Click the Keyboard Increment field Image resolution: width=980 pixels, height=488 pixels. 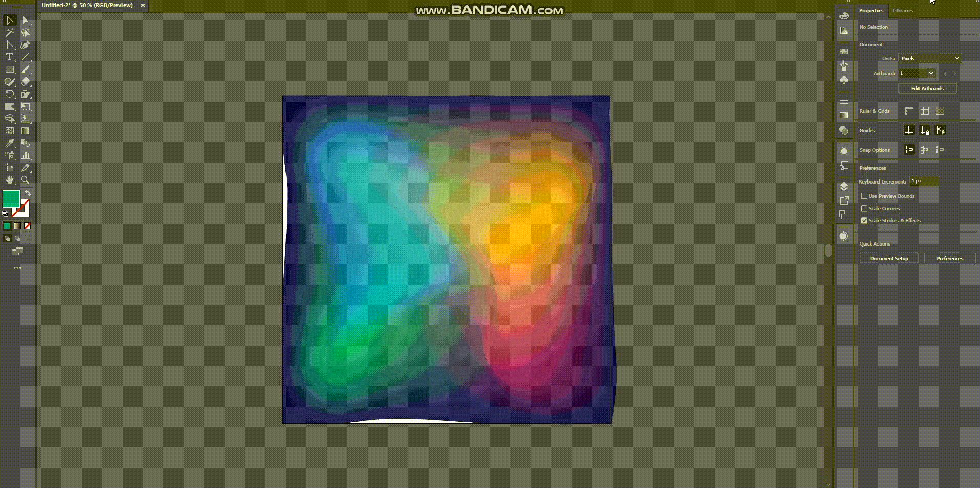(x=924, y=181)
